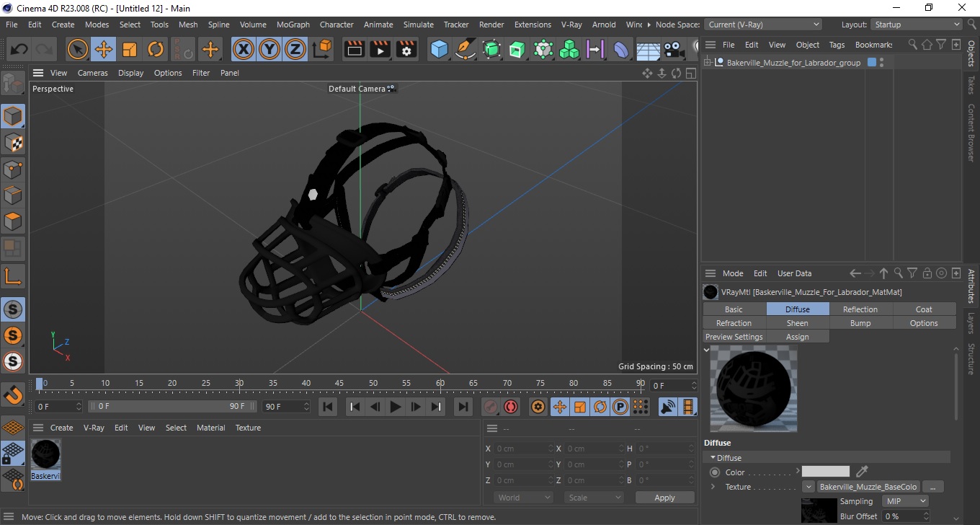The image size is (980, 525).
Task: Open material manager Create menu
Action: pos(61,428)
